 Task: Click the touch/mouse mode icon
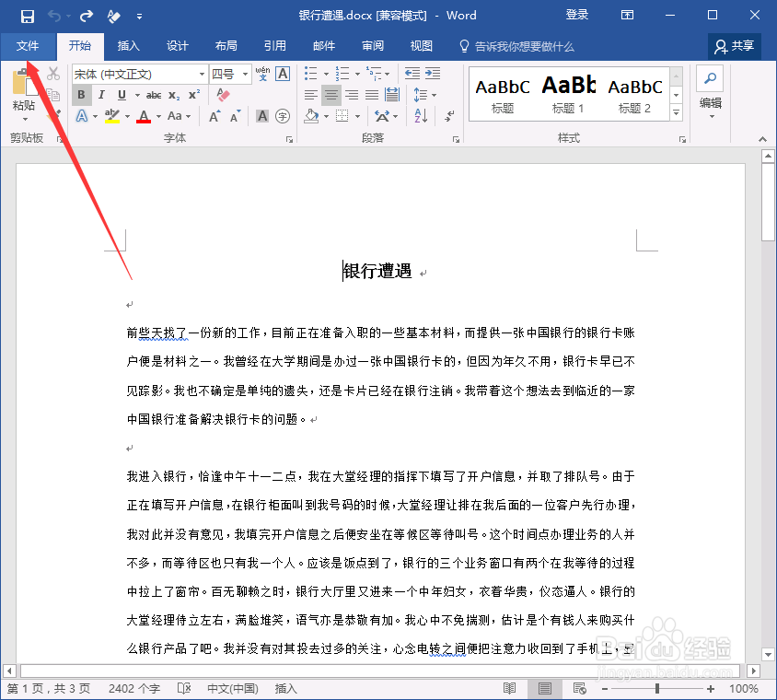[x=113, y=17]
